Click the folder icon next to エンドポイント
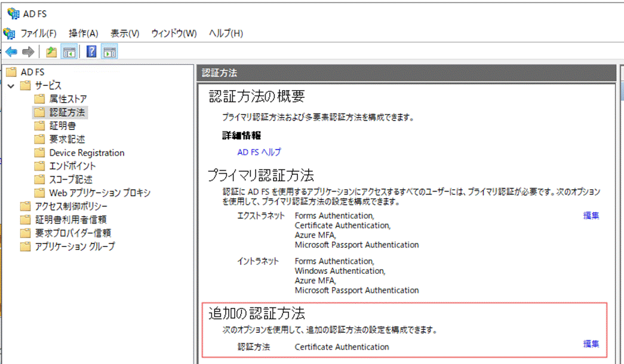The height and width of the screenshot is (364, 624). [x=39, y=166]
